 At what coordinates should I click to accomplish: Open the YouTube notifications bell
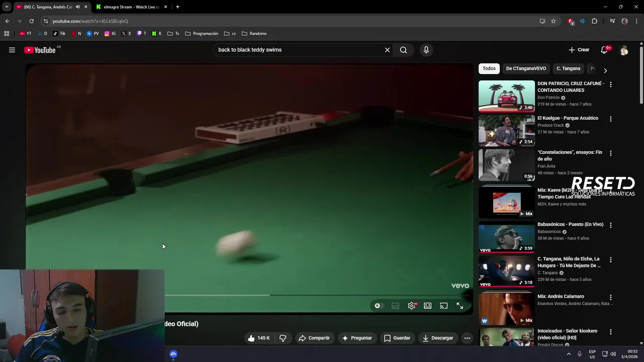605,50
